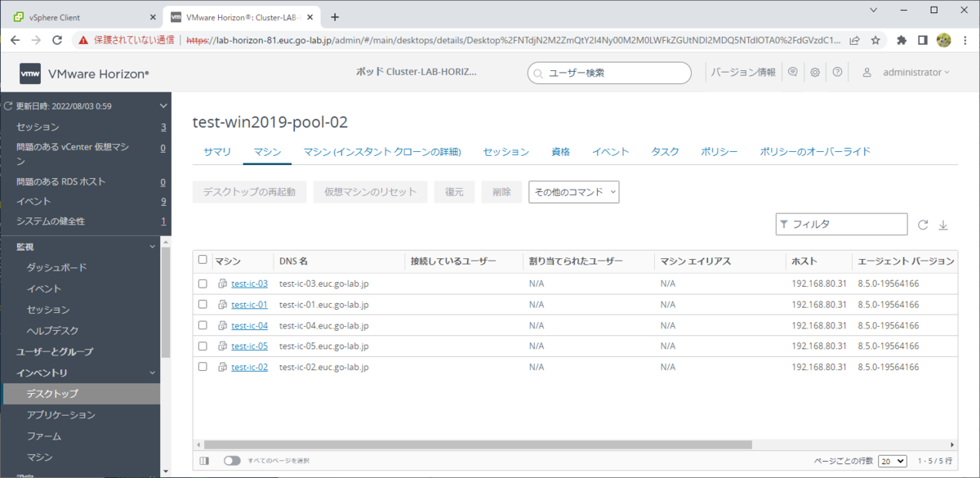Viewport: 980px width, 478px height.
Task: Go back in browser history
Action: pos(15,39)
